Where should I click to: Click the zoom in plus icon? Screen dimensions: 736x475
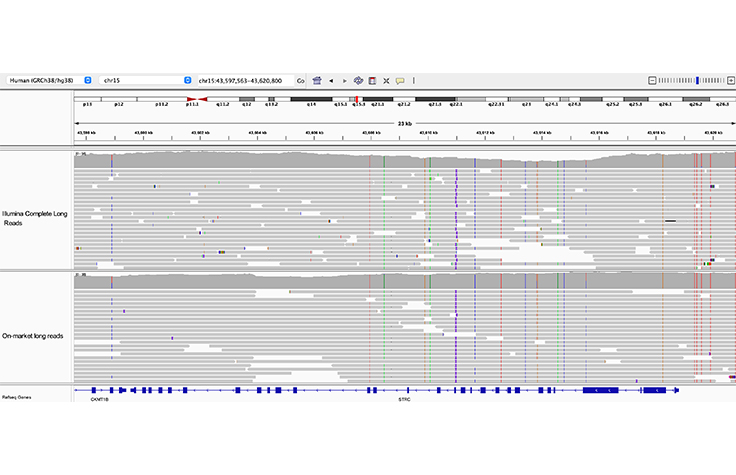[x=729, y=80]
